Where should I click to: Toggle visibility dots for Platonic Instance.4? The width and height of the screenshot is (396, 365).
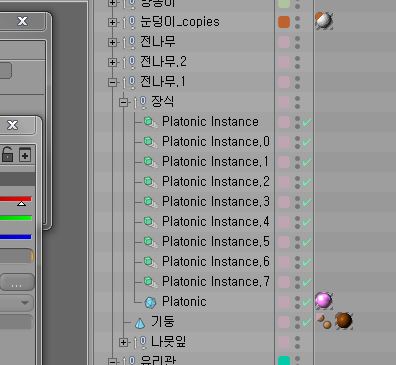[297, 222]
